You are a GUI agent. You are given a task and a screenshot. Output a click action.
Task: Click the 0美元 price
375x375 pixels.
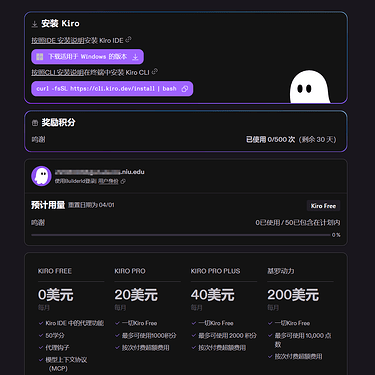(x=55, y=295)
